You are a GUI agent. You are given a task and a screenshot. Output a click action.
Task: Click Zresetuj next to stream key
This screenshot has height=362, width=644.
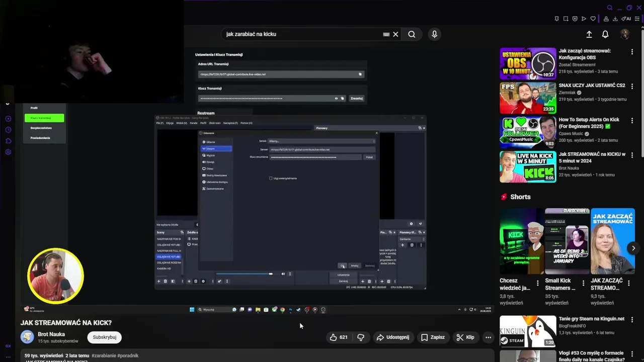click(x=357, y=99)
